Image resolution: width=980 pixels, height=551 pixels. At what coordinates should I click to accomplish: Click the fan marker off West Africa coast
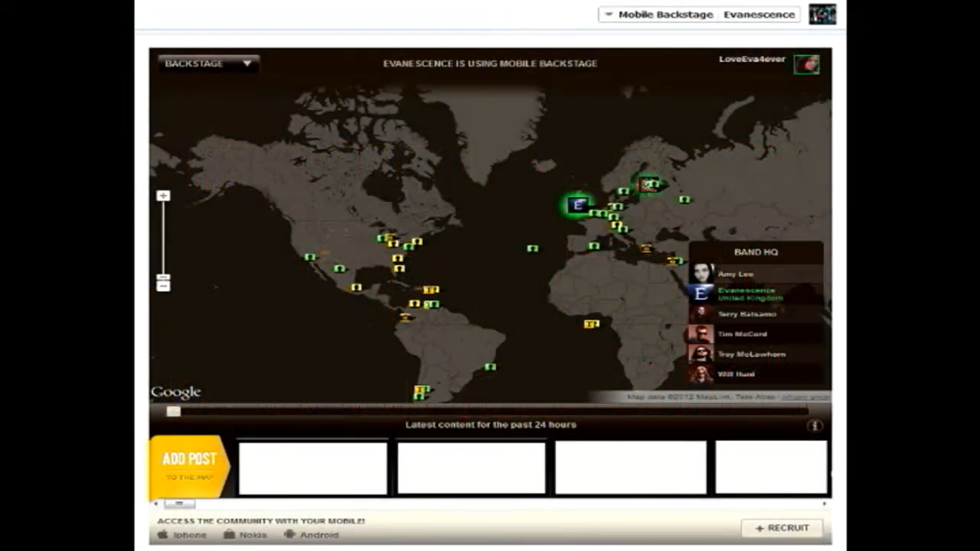[591, 324]
